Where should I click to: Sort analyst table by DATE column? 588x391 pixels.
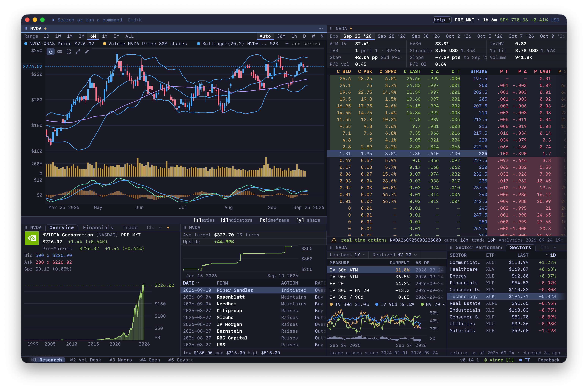click(191, 283)
